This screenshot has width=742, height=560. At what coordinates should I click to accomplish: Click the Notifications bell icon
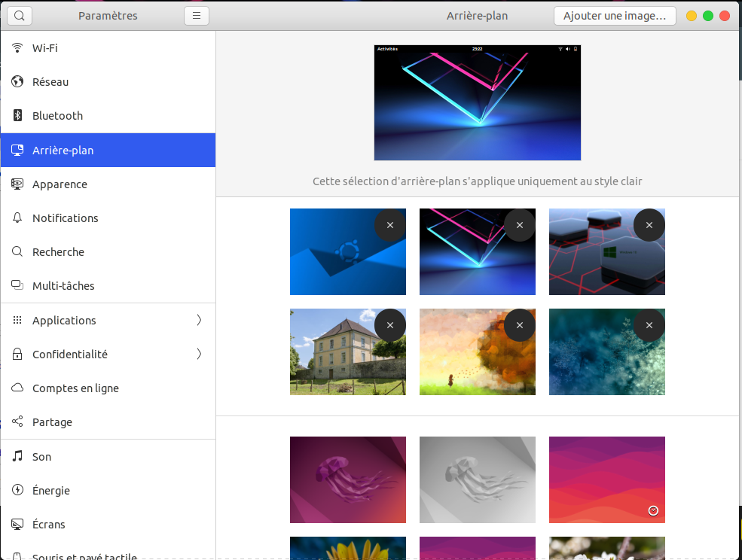[x=17, y=218]
